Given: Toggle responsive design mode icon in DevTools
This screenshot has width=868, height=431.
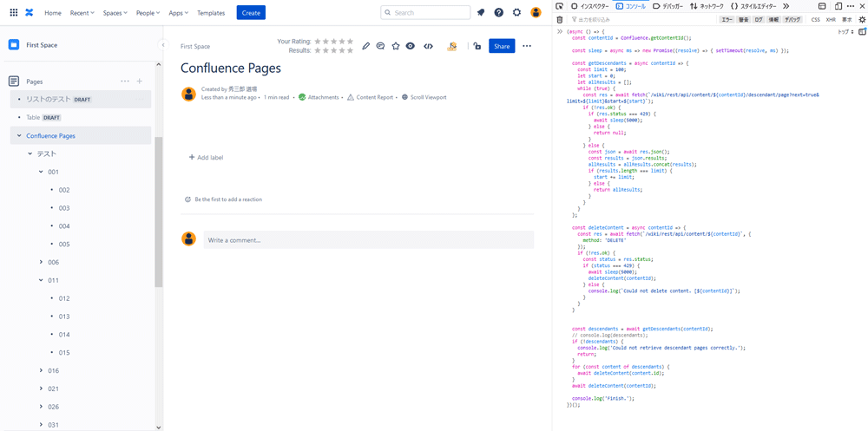Looking at the screenshot, I should click(838, 6).
